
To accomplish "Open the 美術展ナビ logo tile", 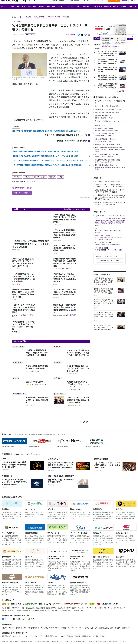I will click(x=103, y=504).
